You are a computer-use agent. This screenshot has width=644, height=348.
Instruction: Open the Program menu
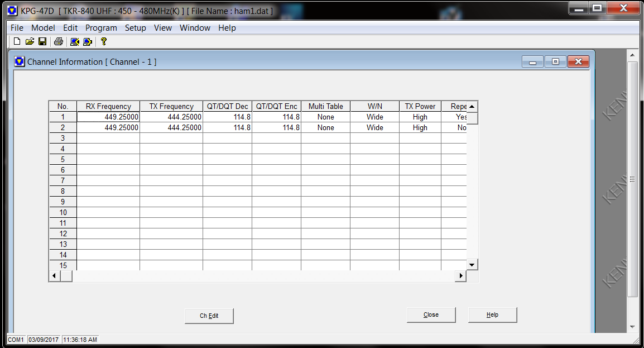click(101, 28)
